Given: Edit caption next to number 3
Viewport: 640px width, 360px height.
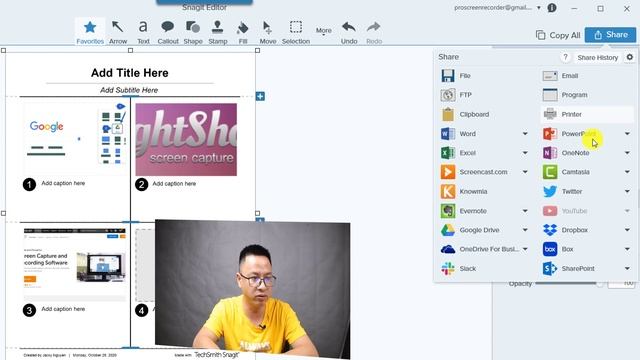Looking at the screenshot, I should 63,309.
